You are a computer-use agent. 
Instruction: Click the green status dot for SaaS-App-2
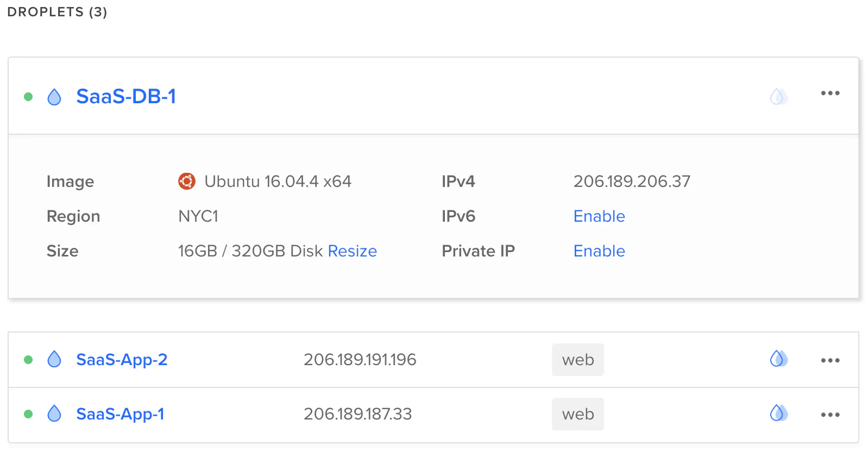(28, 360)
